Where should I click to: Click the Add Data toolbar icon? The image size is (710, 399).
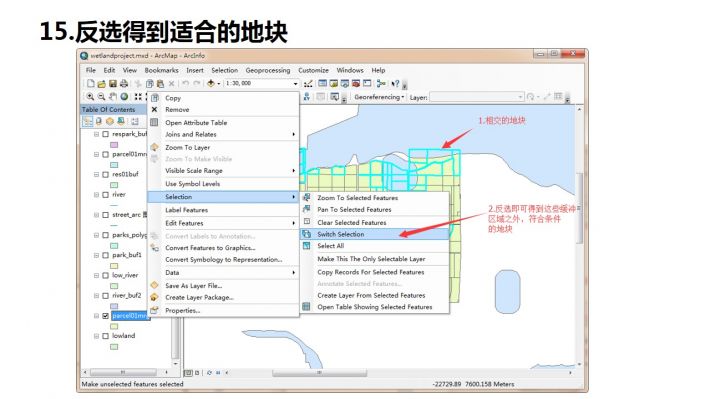(211, 83)
